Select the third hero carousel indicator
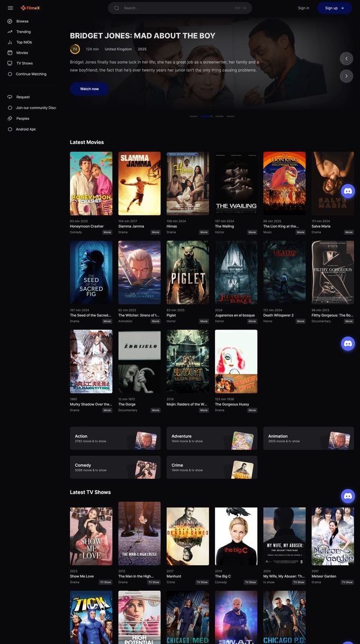 pos(219,116)
